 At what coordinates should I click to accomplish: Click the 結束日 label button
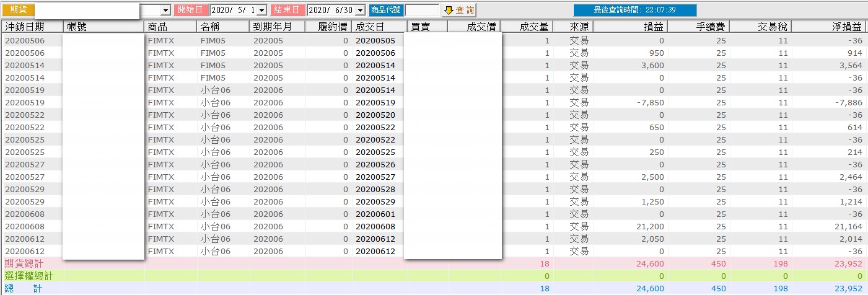point(288,10)
